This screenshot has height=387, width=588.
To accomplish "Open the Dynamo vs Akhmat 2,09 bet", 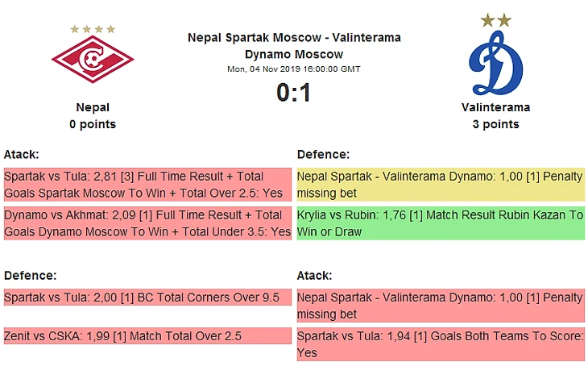I will click(147, 223).
